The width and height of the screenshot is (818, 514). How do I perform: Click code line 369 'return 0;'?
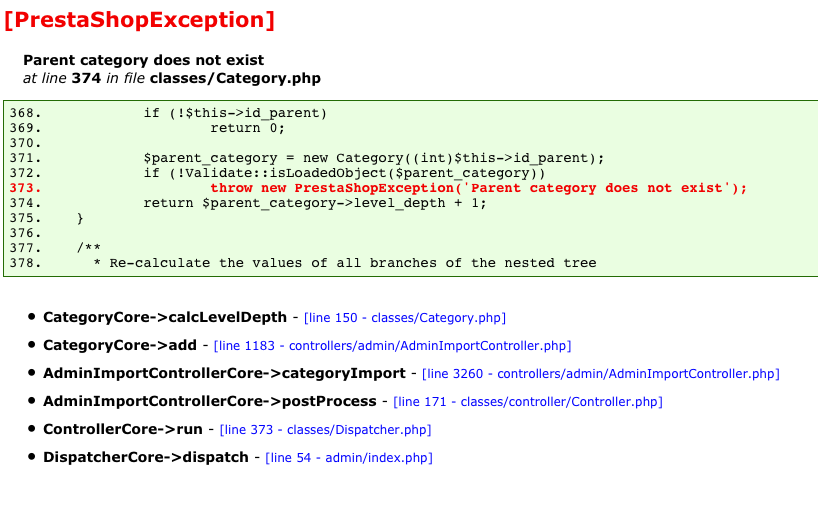248,128
